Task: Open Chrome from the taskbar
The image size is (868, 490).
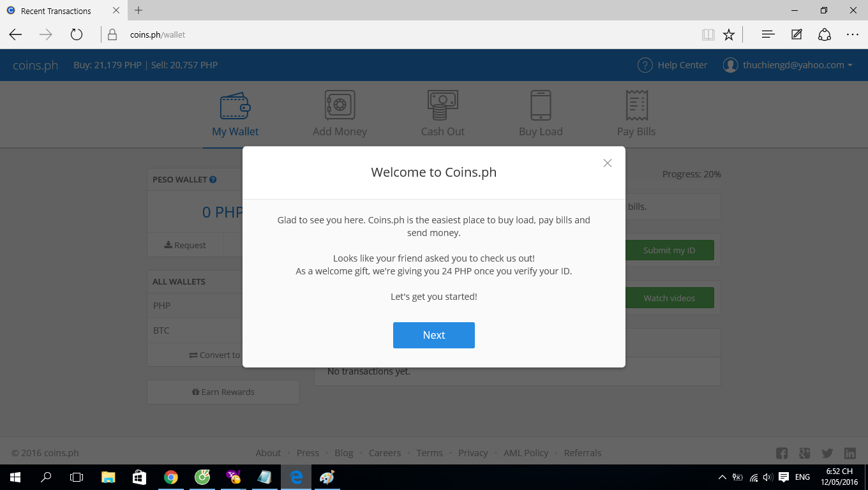Action: (x=170, y=477)
